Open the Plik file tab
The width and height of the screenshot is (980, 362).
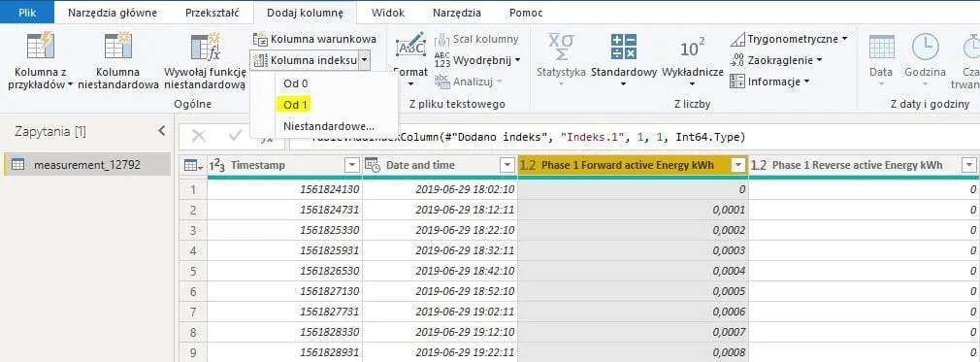(27, 13)
